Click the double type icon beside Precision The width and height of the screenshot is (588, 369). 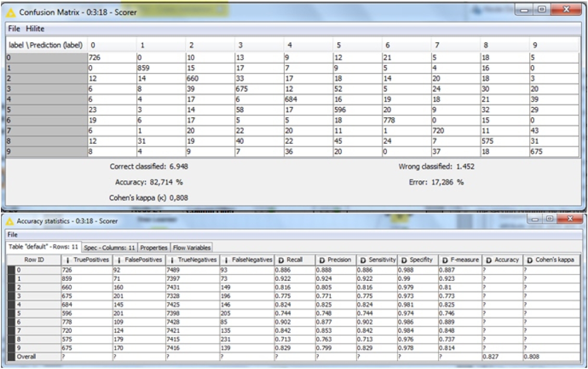point(321,260)
